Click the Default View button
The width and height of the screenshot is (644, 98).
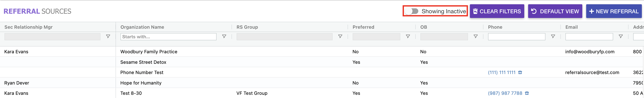[555, 11]
